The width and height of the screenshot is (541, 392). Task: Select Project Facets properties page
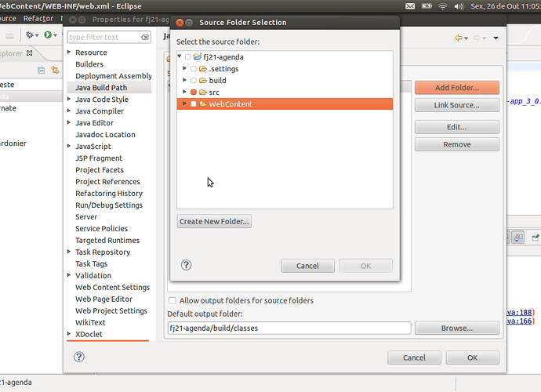[x=100, y=170]
